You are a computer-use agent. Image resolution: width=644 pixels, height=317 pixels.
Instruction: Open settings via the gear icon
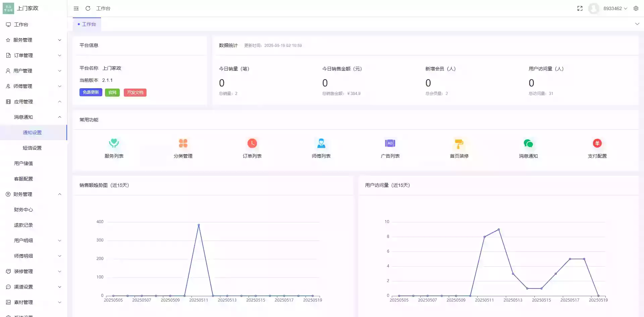point(636,8)
